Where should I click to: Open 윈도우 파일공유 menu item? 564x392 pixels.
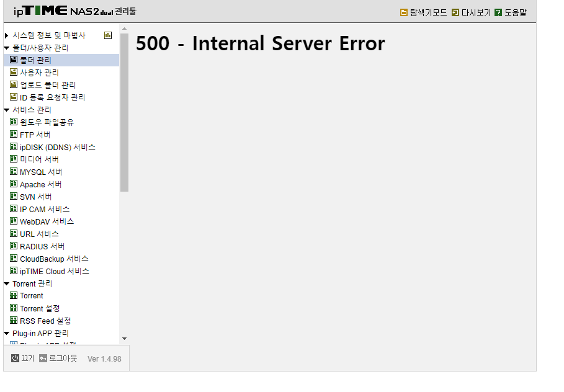(47, 122)
